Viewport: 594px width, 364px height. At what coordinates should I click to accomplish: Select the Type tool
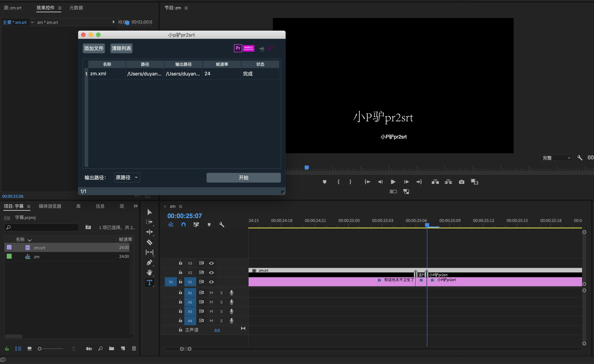[x=150, y=283]
